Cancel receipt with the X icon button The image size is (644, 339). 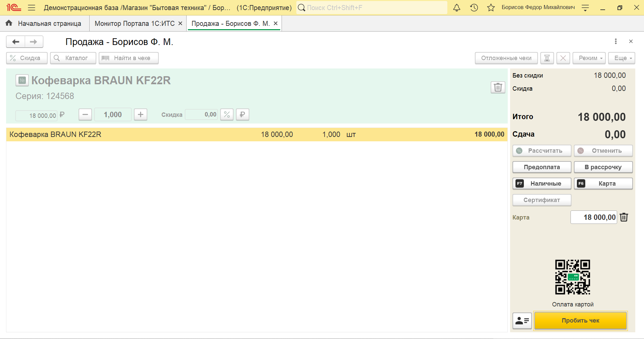tap(563, 58)
